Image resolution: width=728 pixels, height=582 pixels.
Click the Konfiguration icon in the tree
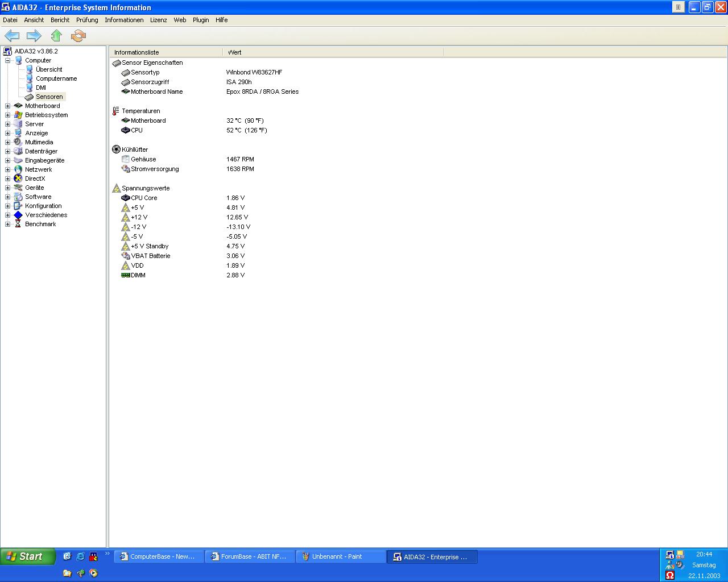click(x=18, y=206)
